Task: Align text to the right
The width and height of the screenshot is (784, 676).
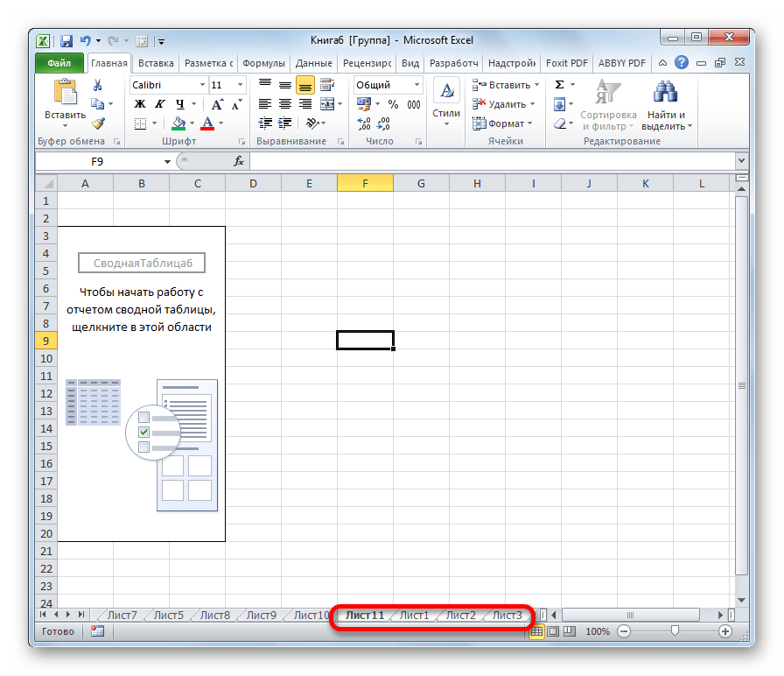Action: (x=305, y=104)
